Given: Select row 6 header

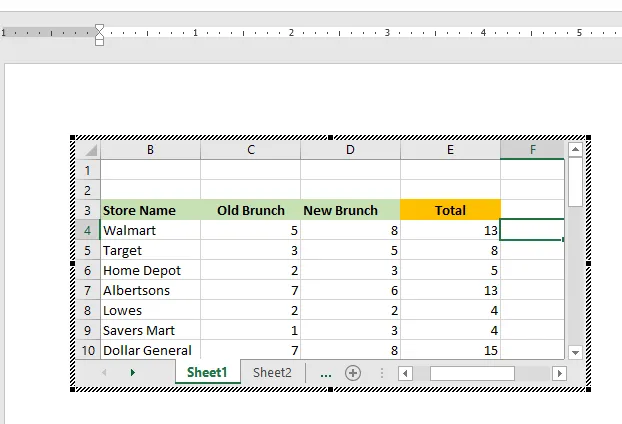Looking at the screenshot, I should coord(88,271).
